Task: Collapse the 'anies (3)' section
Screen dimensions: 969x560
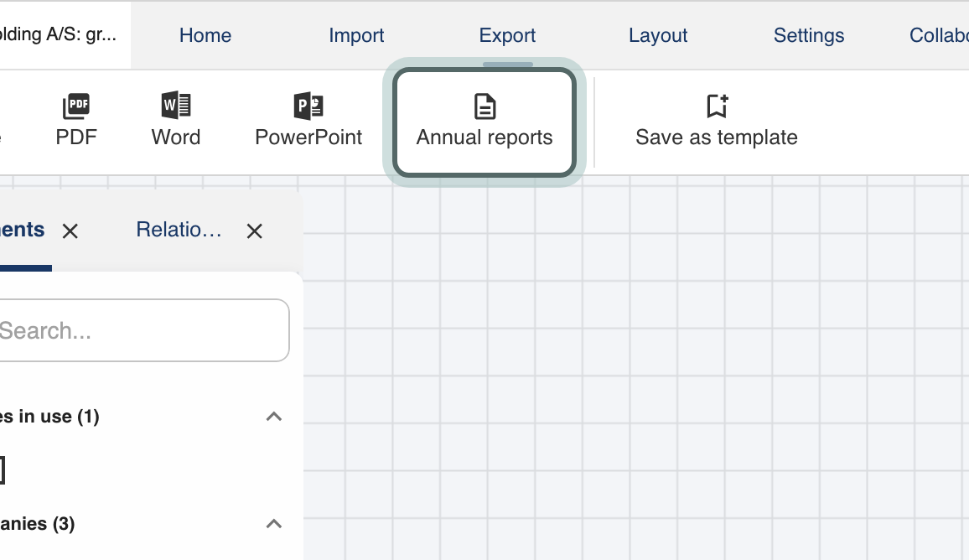Action: click(x=274, y=524)
